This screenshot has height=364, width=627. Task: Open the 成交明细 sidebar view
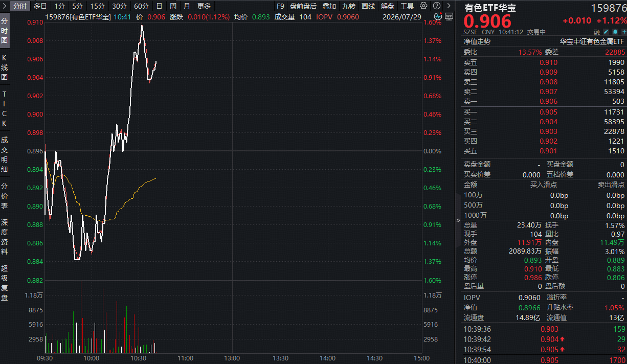5,154
